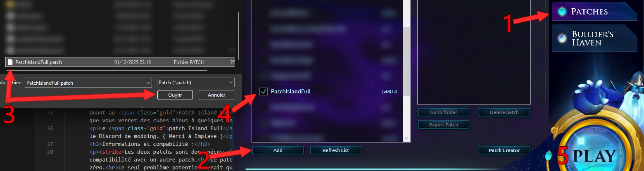
Task: Tick the PatchIslandFull checkbox
Action: [x=263, y=91]
